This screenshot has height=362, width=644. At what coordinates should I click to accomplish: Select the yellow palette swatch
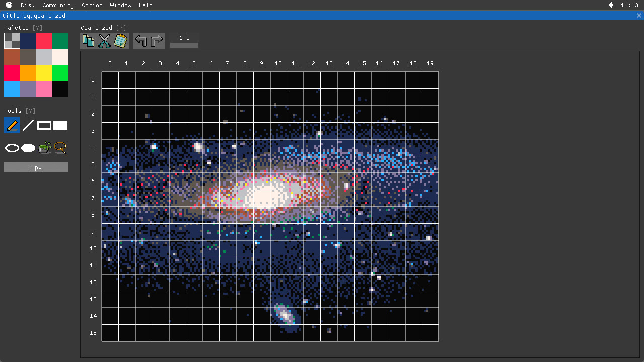pos(44,73)
